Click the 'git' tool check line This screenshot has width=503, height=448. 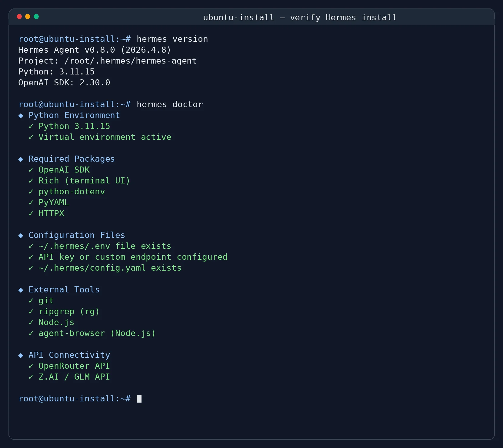pyautogui.click(x=46, y=301)
